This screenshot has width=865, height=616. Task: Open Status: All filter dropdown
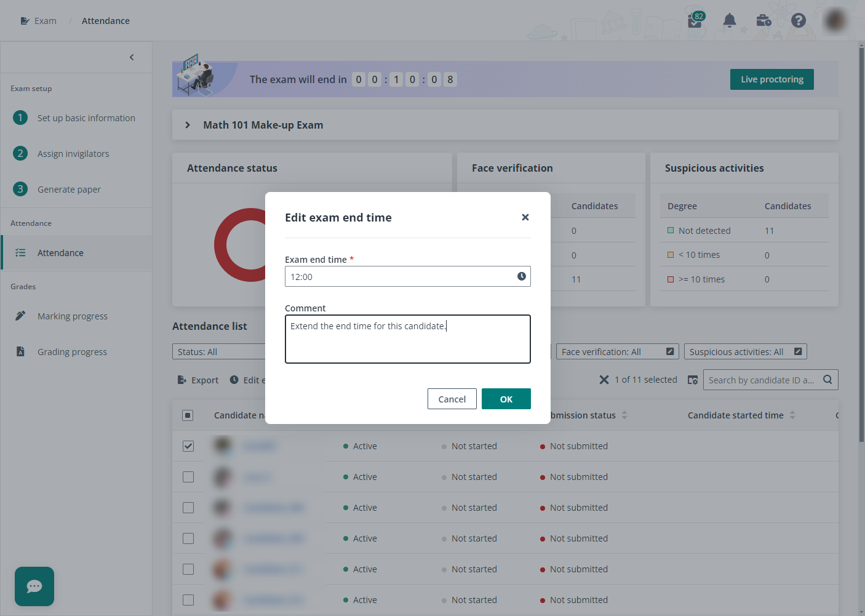219,351
